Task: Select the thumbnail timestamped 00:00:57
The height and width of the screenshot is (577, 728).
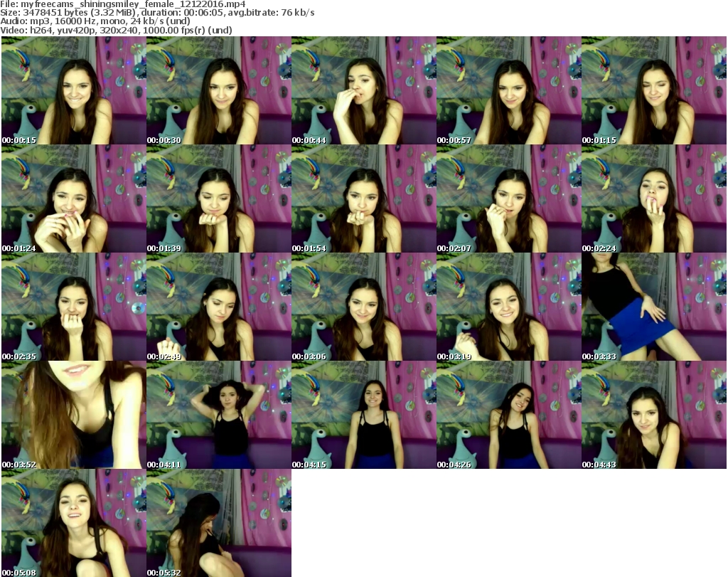Action: coord(508,90)
